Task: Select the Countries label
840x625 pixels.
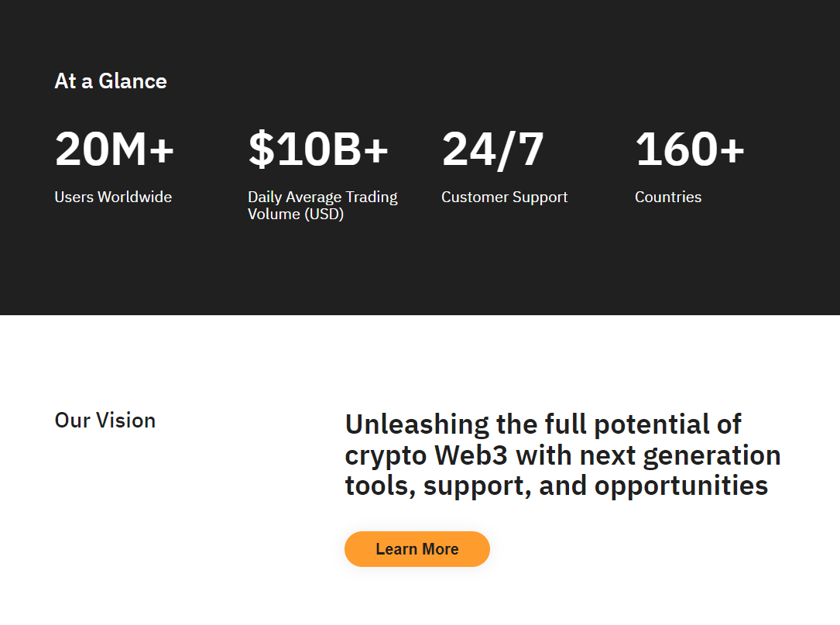Action: tap(668, 197)
